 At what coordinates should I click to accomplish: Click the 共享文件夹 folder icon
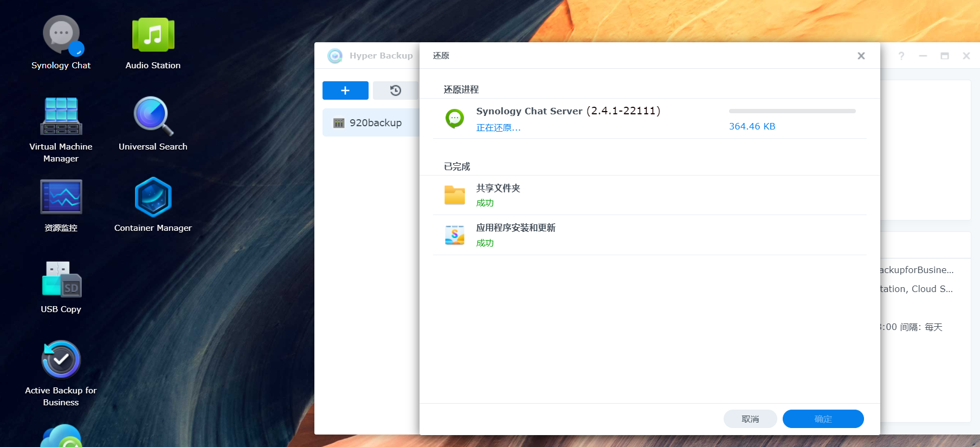pos(455,195)
